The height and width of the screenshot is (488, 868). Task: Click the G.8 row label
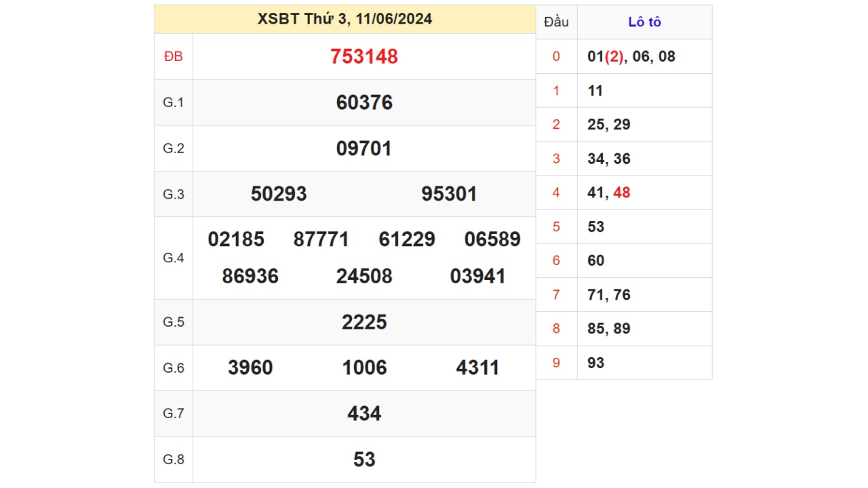(x=174, y=460)
